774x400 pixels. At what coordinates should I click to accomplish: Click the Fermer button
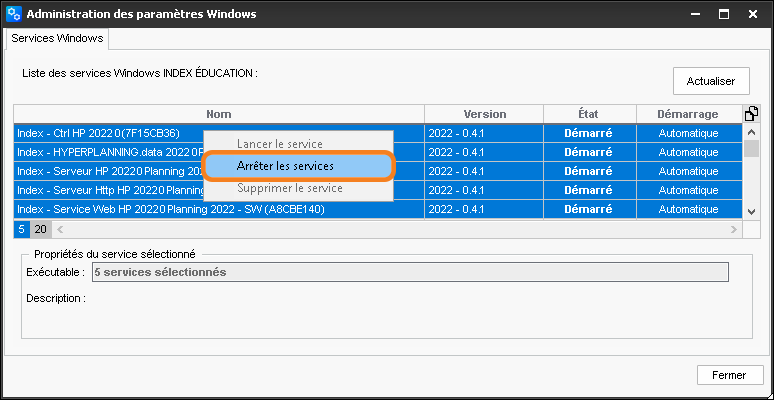(729, 375)
